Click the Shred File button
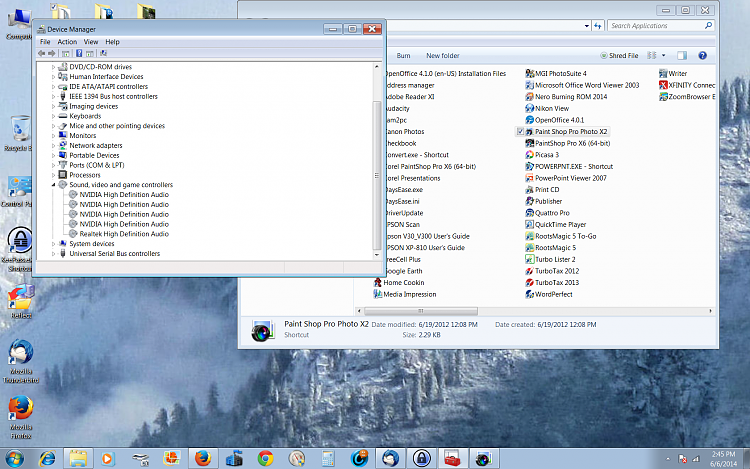 (x=619, y=55)
